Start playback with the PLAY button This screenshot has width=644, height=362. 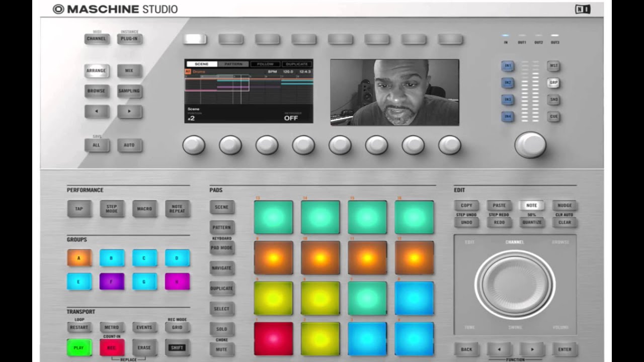[x=79, y=347]
